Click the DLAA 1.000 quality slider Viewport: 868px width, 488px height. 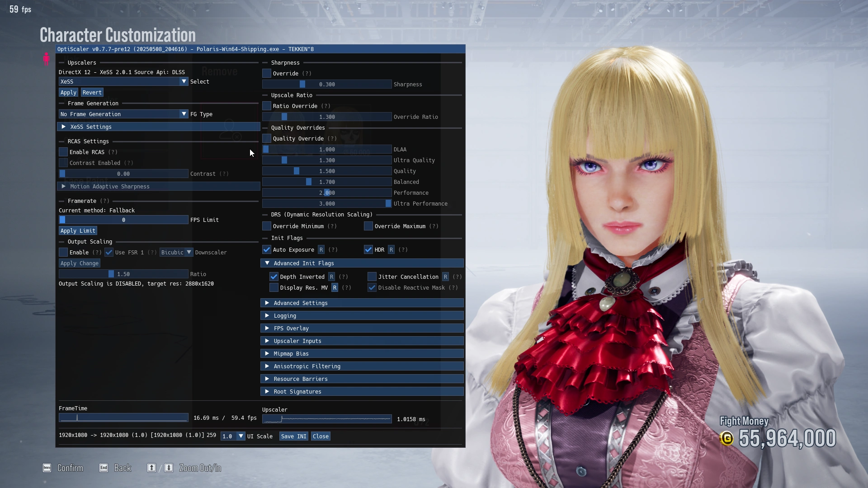tap(327, 149)
